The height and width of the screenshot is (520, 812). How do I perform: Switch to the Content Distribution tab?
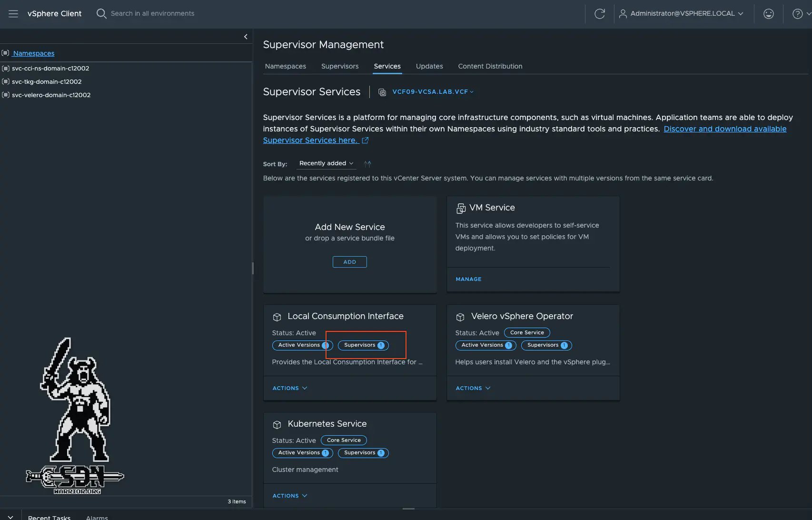pyautogui.click(x=490, y=66)
